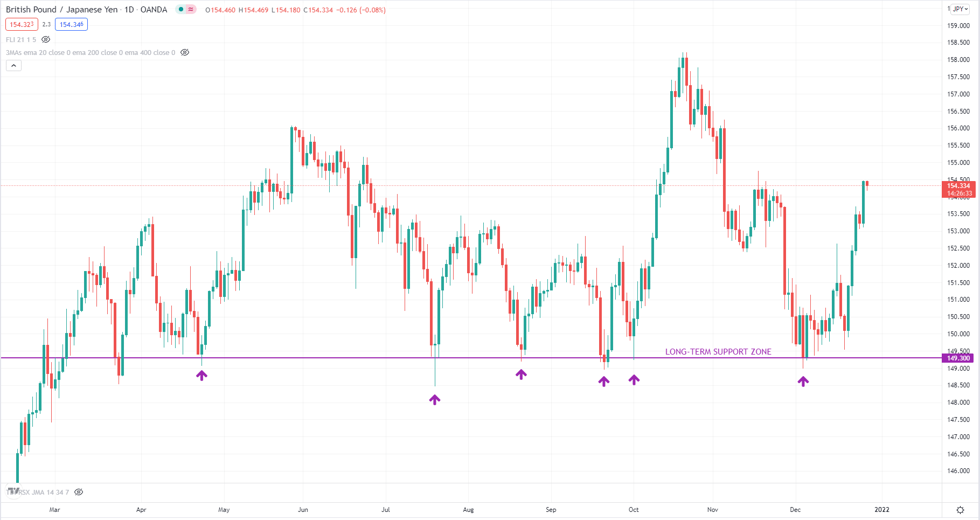Select the FLI 21 1 5 indicator label

(21, 39)
